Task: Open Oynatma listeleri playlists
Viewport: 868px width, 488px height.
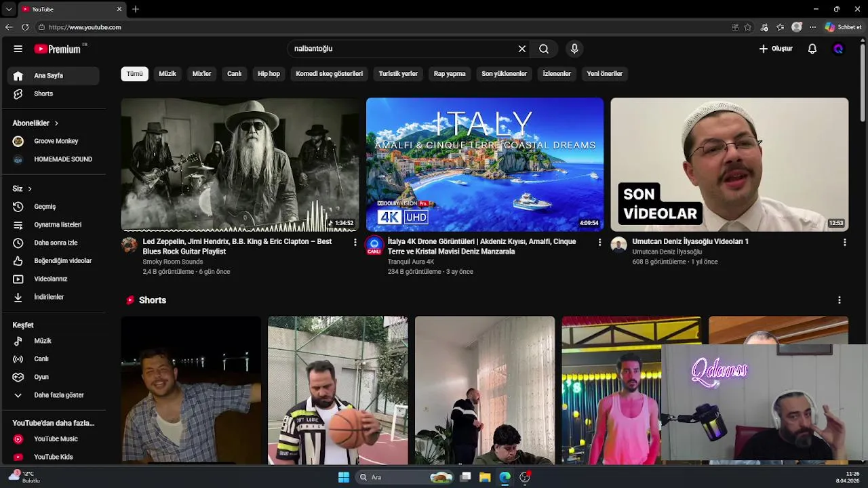Action: [54, 224]
